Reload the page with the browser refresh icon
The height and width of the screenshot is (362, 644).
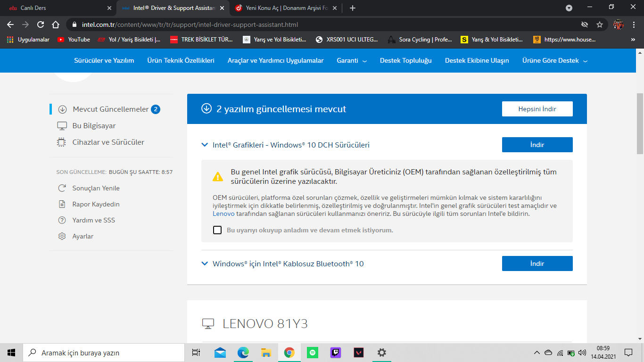[41, 25]
